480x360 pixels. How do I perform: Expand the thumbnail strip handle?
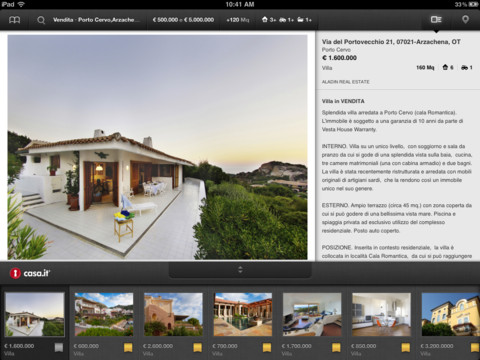point(240,270)
